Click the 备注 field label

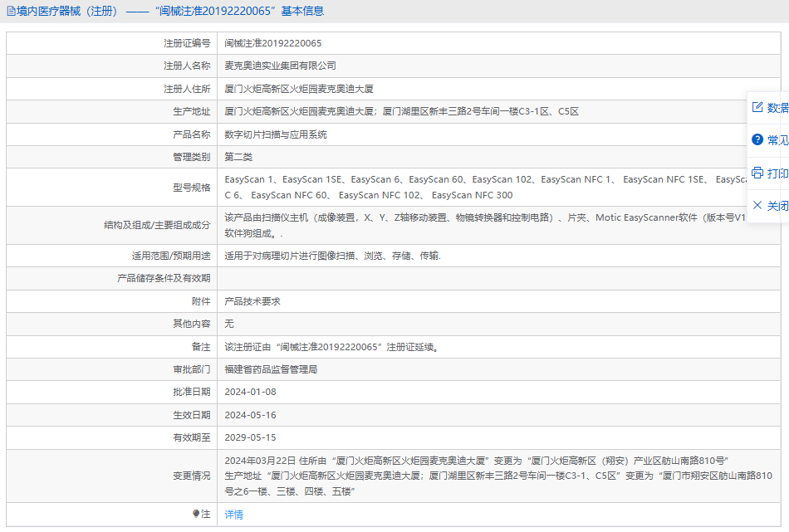(x=201, y=347)
